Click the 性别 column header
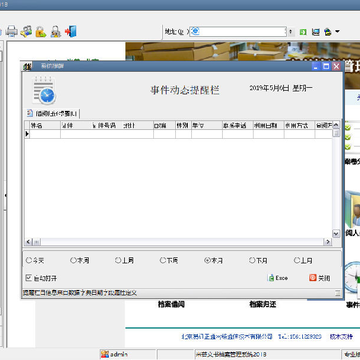 click(183, 125)
